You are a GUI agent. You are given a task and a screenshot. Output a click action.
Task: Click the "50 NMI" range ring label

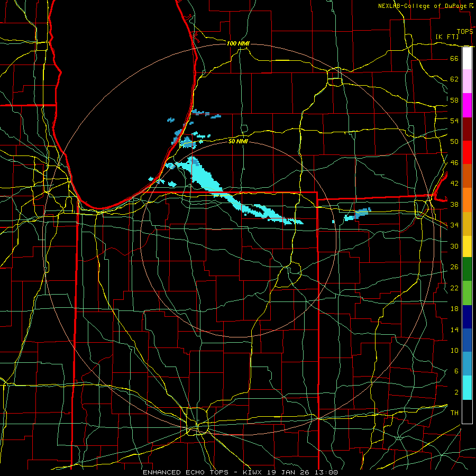click(x=237, y=141)
